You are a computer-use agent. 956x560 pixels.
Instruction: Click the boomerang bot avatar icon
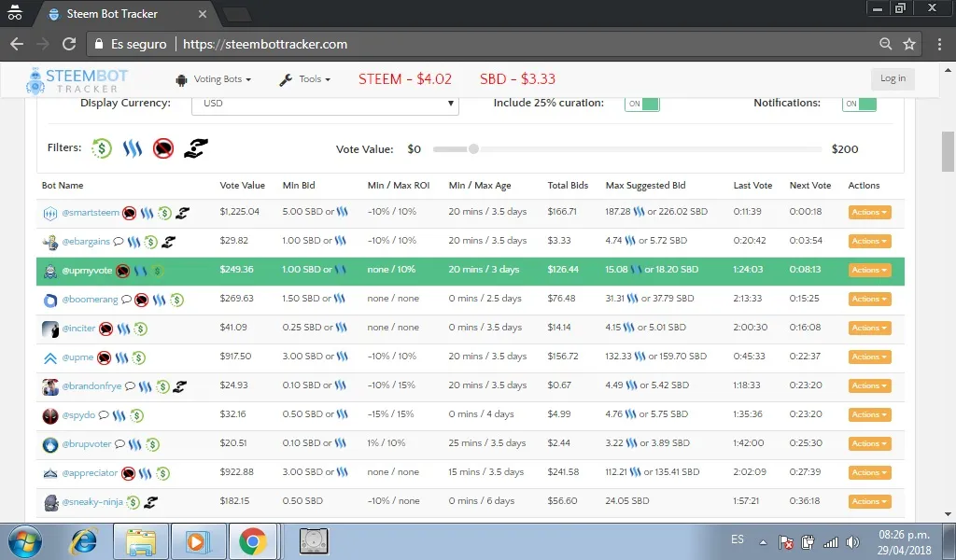pos(50,300)
